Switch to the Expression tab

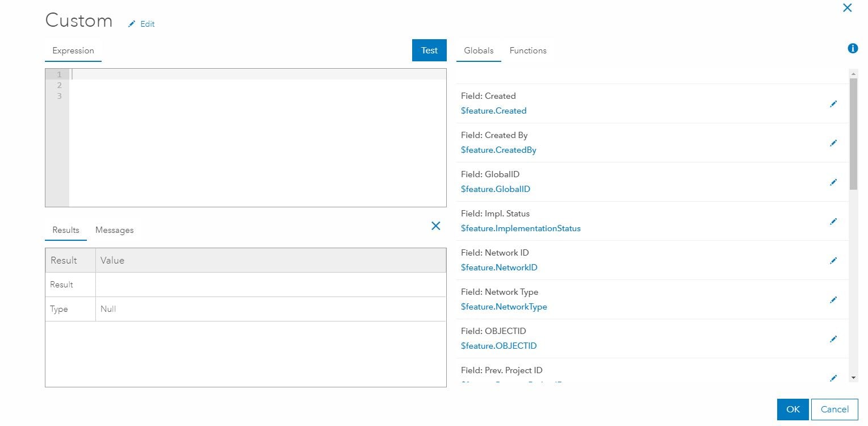73,51
